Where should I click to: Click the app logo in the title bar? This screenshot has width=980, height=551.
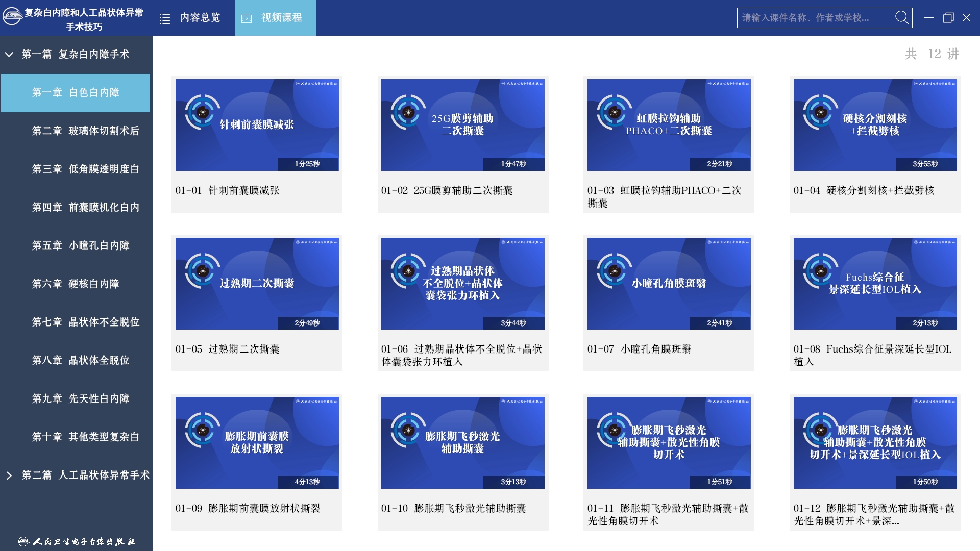(x=12, y=16)
